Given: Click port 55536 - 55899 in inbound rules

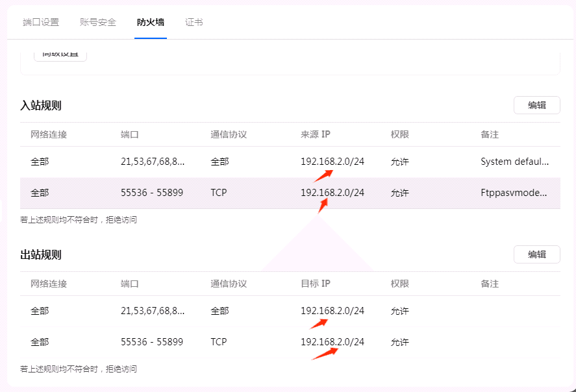Looking at the screenshot, I should (152, 193).
